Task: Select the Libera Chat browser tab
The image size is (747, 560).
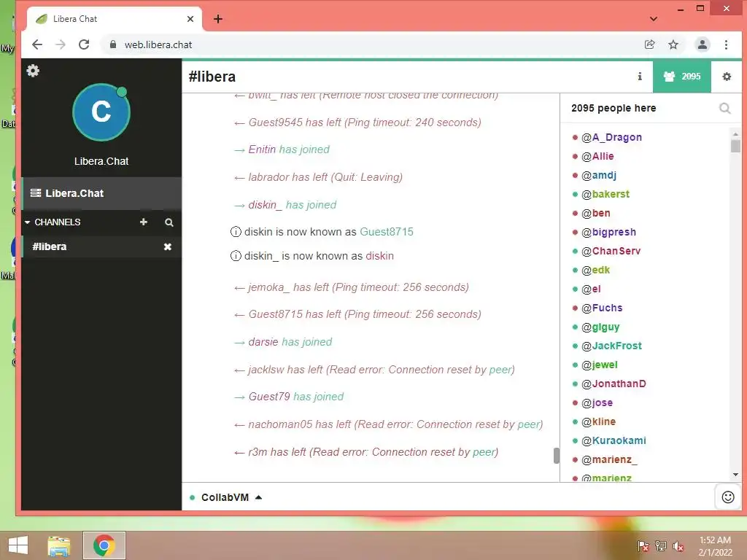Action: pyautogui.click(x=115, y=19)
